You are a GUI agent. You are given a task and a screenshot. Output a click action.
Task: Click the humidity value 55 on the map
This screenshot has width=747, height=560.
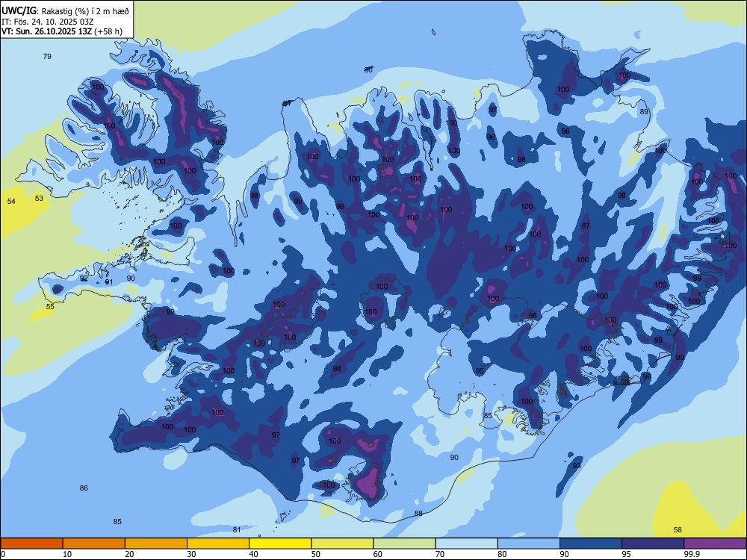(50, 306)
